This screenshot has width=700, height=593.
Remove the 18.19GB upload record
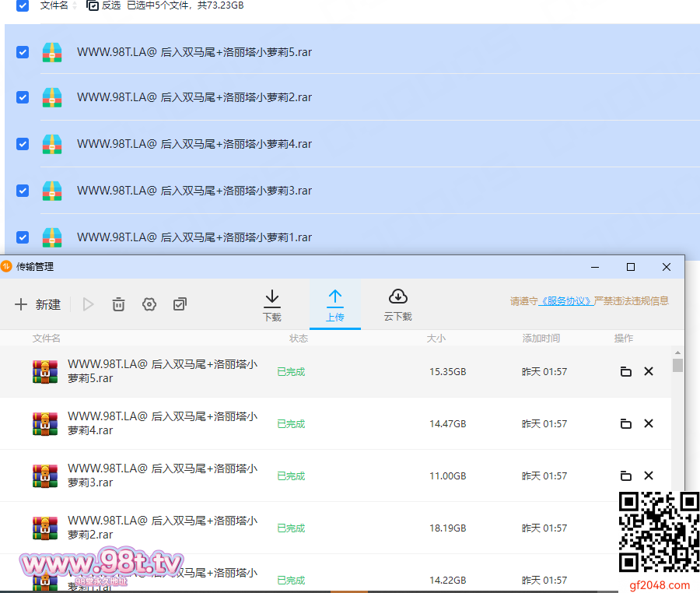(649, 528)
